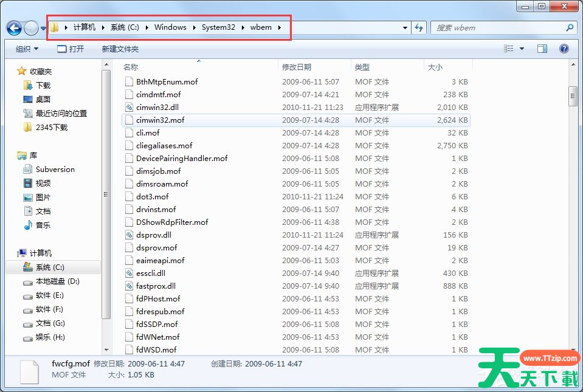Viewport: 583px width, 392px height.
Task: Select the 本地磁盘 (D:) drive
Action: coord(57,281)
